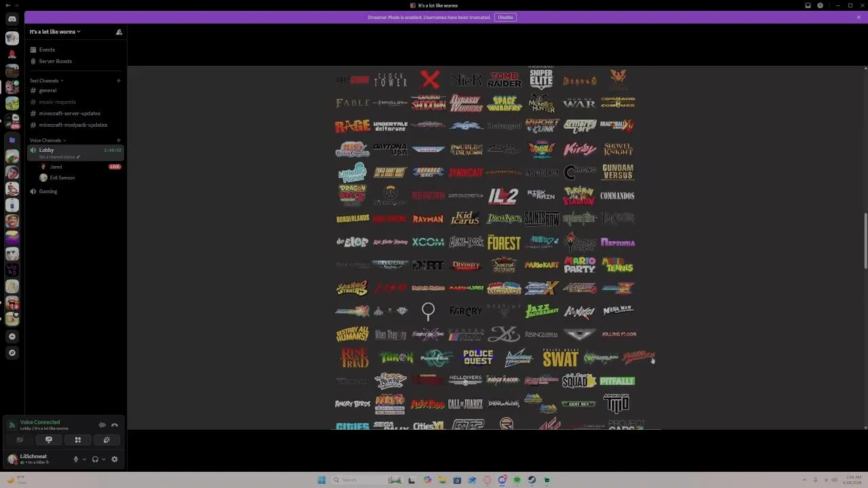
Task: Share your screen in the voice panel
Action: click(49, 440)
